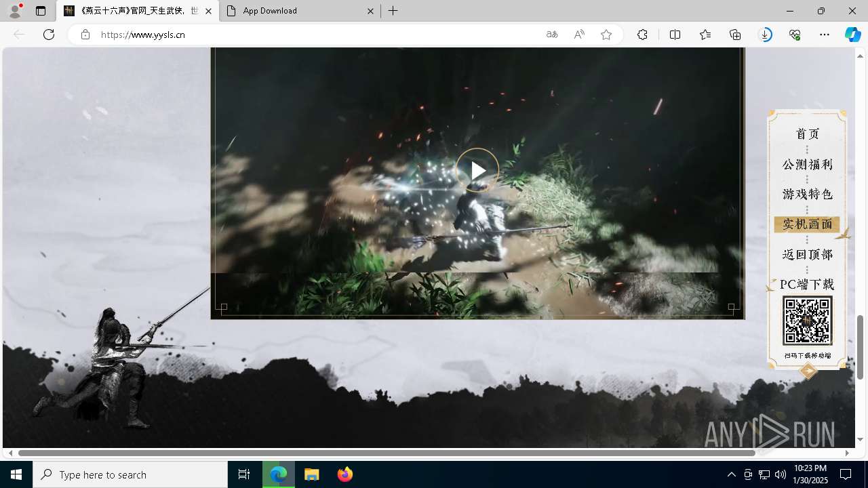Add page to favorites star
868x488 pixels.
pos(606,35)
